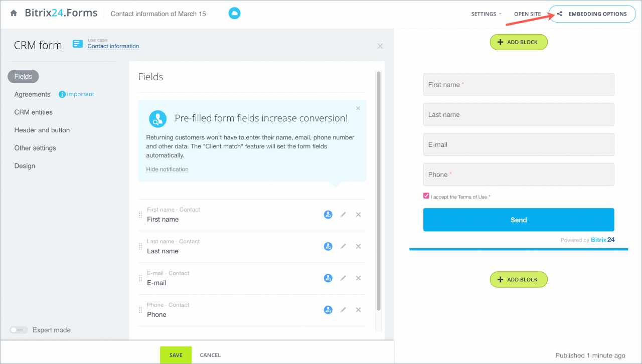Open the Settings dropdown
Viewport: 642px width, 364px height.
(x=486, y=14)
